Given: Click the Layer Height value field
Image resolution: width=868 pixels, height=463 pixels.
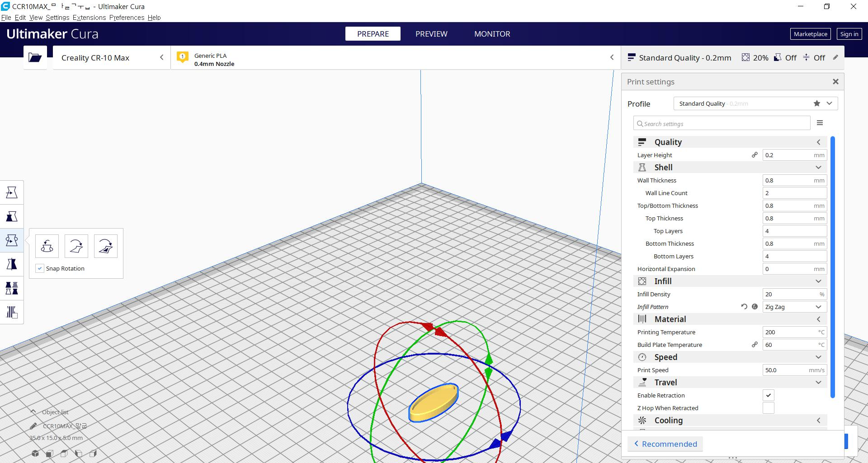Looking at the screenshot, I should (795, 155).
